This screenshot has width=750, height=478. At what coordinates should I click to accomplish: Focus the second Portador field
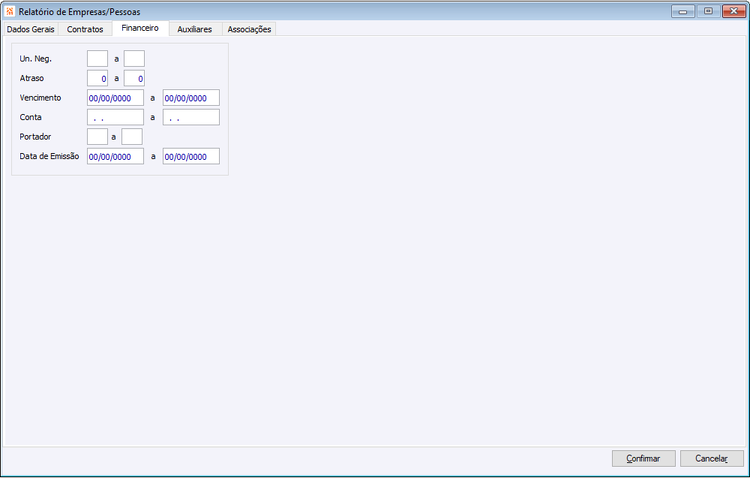point(132,137)
